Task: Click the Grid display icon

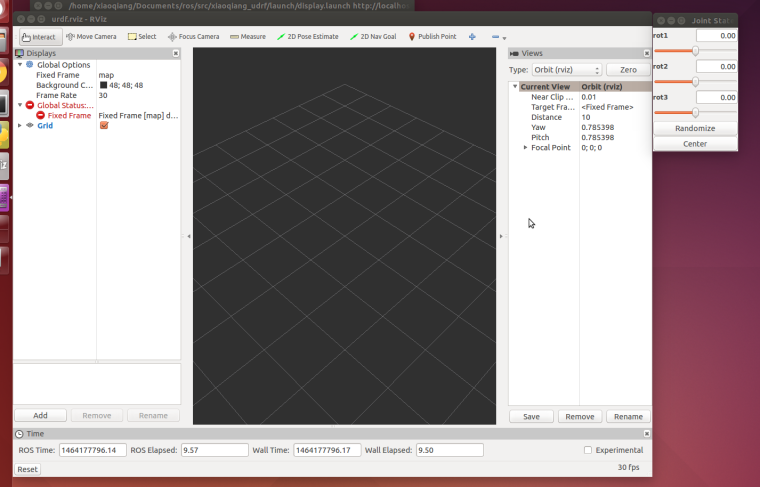Action: coord(30,126)
